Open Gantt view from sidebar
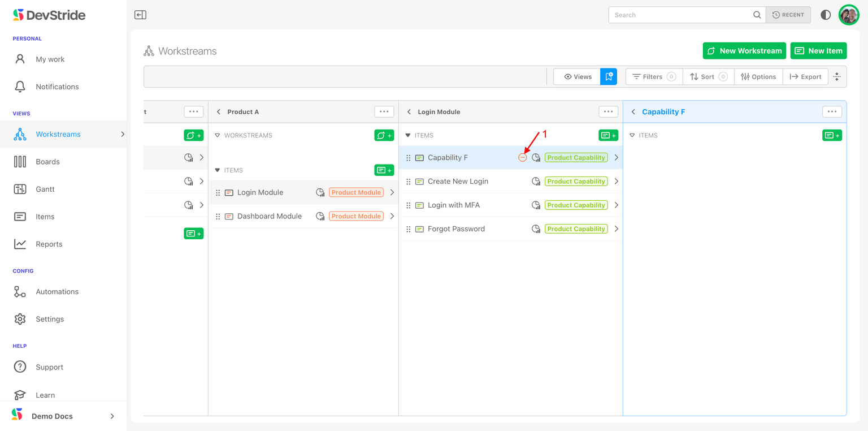 45,189
